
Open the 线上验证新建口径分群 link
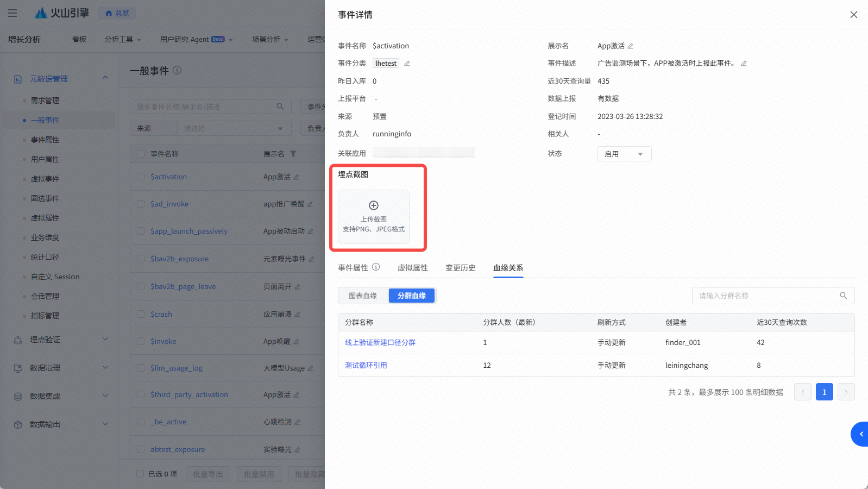(380, 342)
